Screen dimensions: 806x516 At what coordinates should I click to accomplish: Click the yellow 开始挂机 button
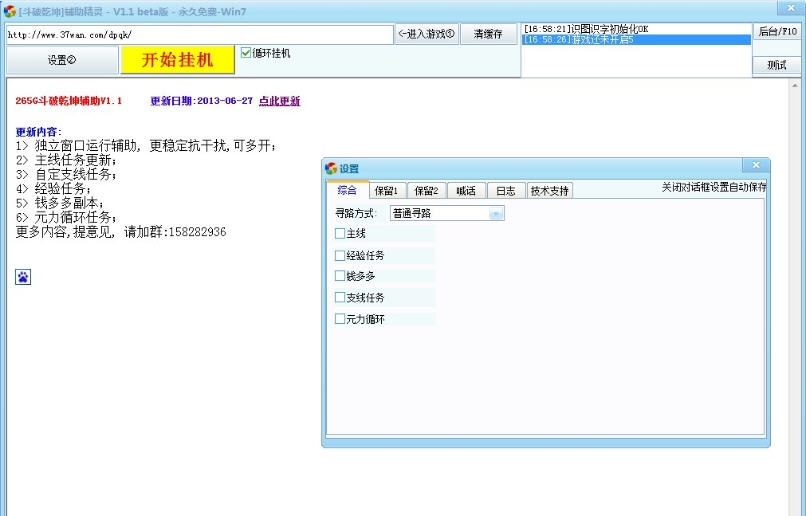[x=177, y=60]
